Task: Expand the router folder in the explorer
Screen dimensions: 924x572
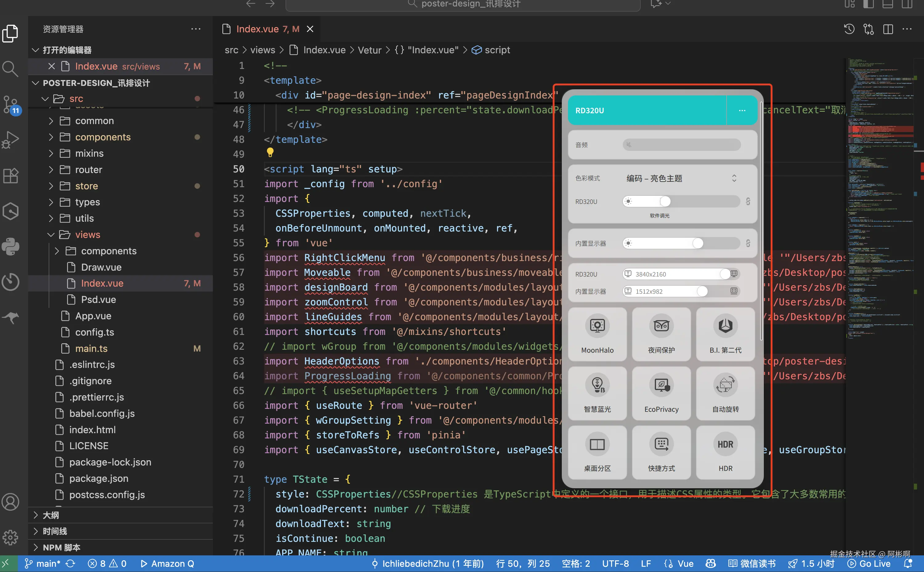Action: click(x=88, y=170)
